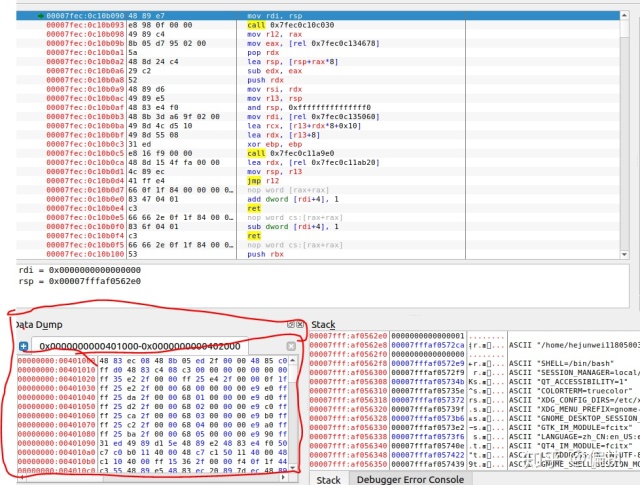
Task: Select stack row with QT4_IM_MODULE=fcitx
Action: (x=474, y=446)
